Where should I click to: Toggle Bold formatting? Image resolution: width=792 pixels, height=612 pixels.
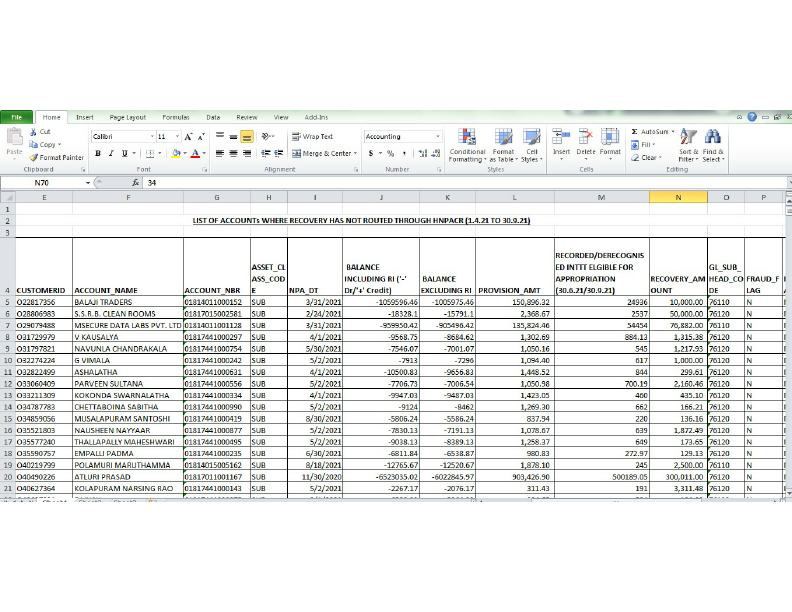[x=98, y=154]
